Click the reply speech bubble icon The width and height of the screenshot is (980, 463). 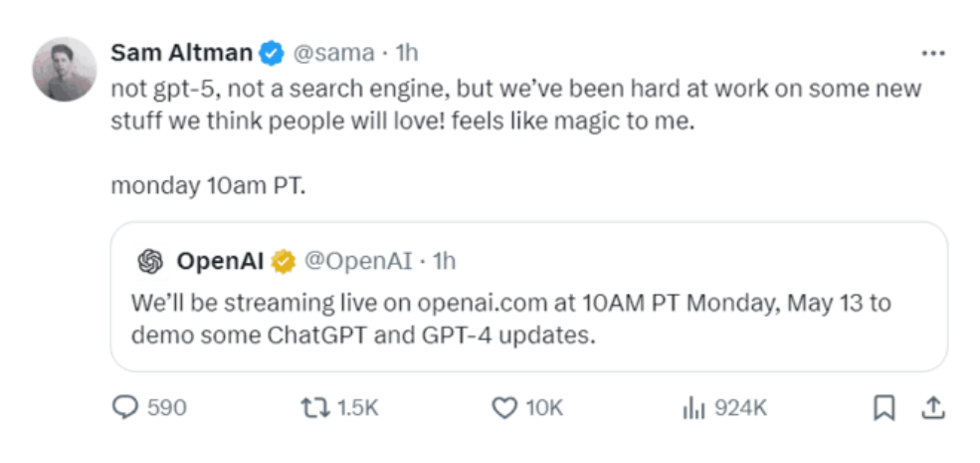click(x=125, y=408)
